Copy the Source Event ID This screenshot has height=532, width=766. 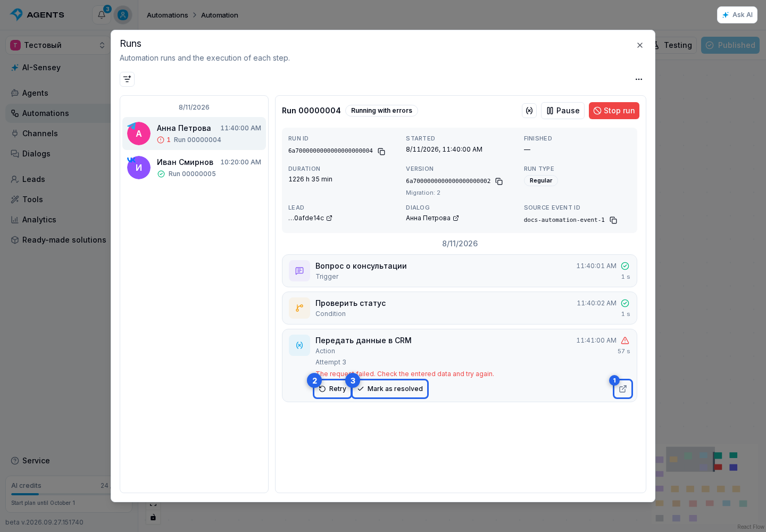(613, 220)
